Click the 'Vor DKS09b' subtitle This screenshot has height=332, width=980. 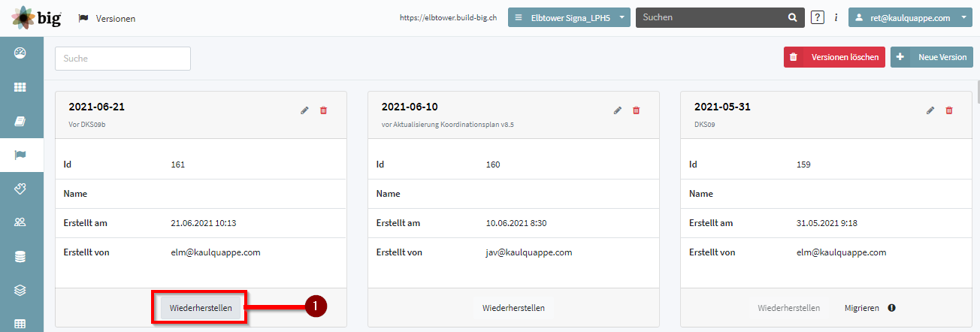(x=87, y=125)
